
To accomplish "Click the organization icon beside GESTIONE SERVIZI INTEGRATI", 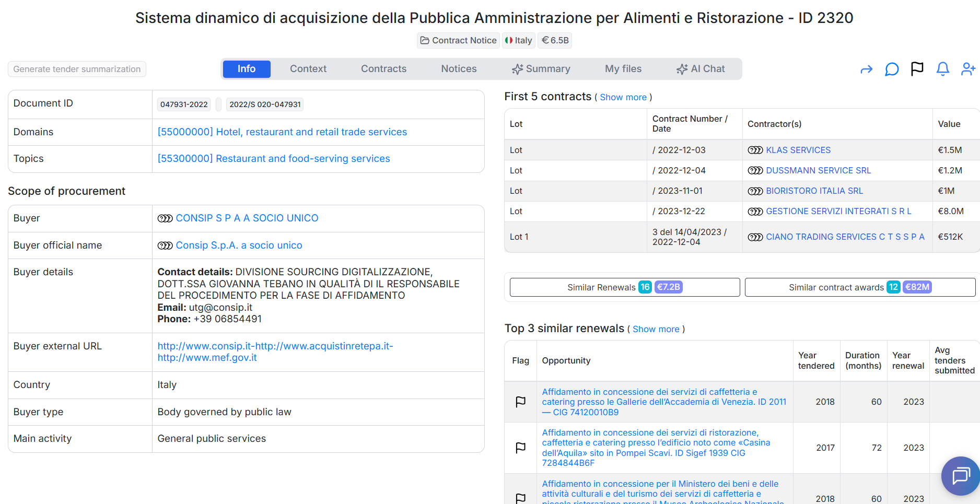I will click(755, 212).
